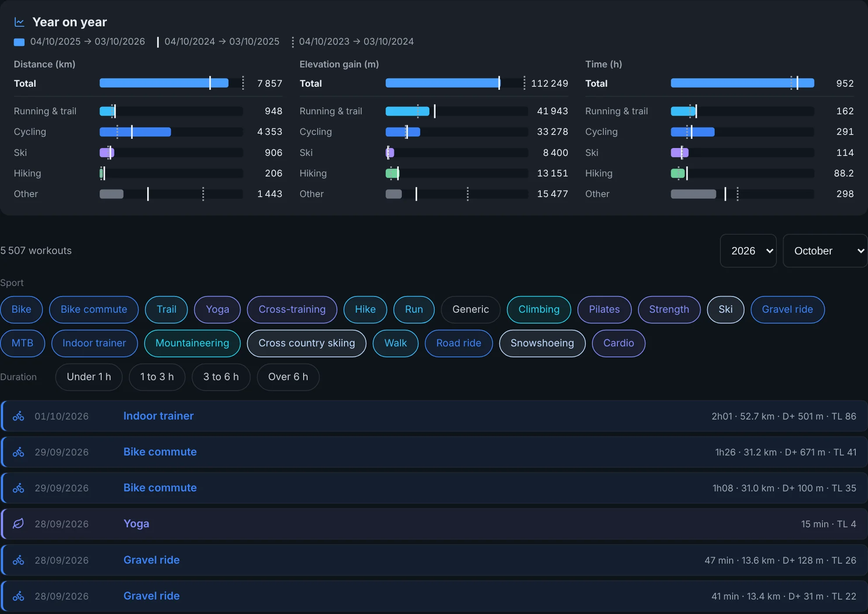This screenshot has width=868, height=614.
Task: Click the Time Total progress bar
Action: pos(742,83)
